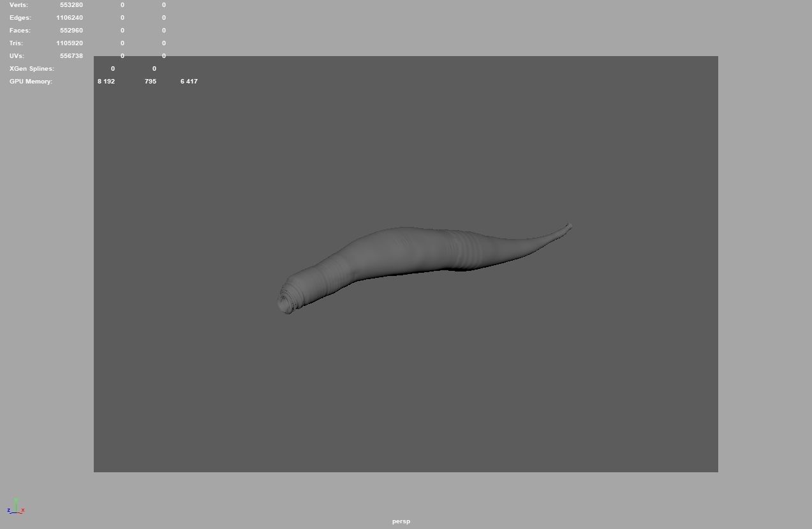
Task: Click the face count 552960
Action: tap(71, 31)
